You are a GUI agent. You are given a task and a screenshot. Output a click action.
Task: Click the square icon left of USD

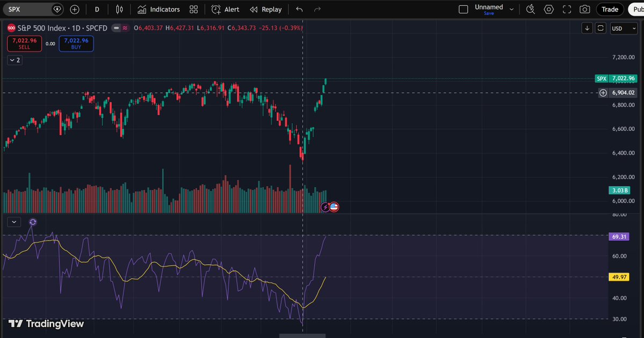[600, 28]
